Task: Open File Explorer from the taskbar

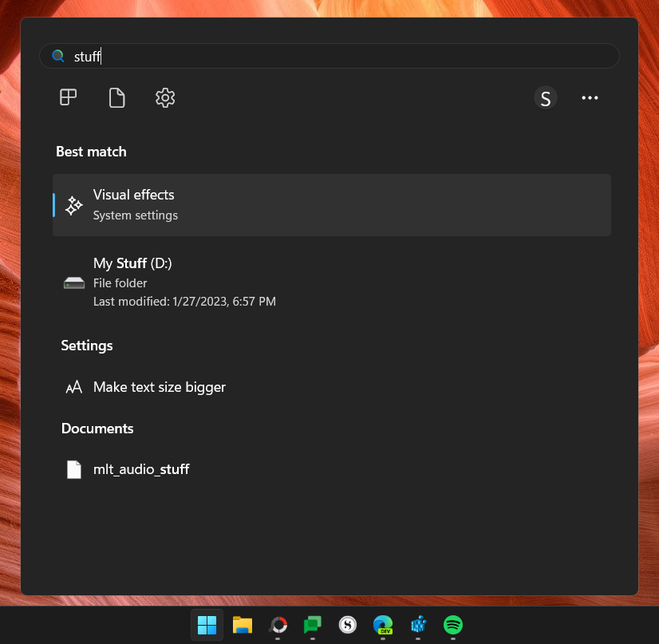Action: tap(242, 626)
